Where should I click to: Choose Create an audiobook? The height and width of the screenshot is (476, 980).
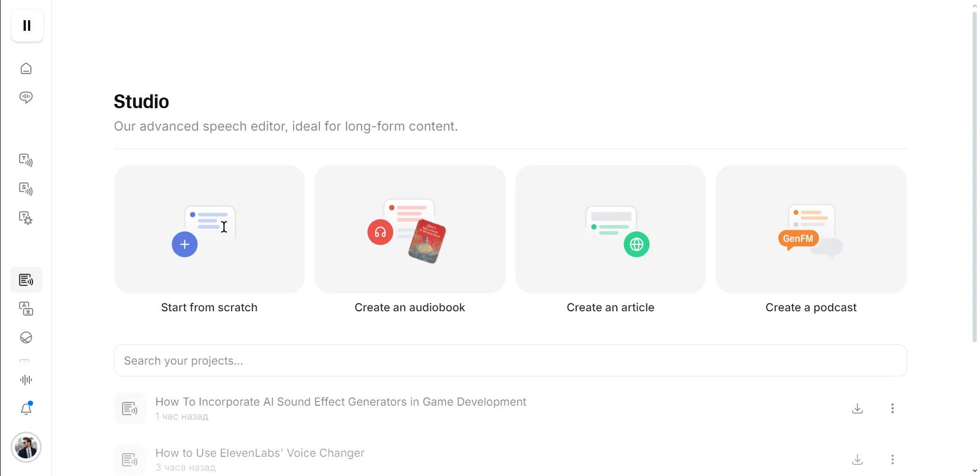410,229
